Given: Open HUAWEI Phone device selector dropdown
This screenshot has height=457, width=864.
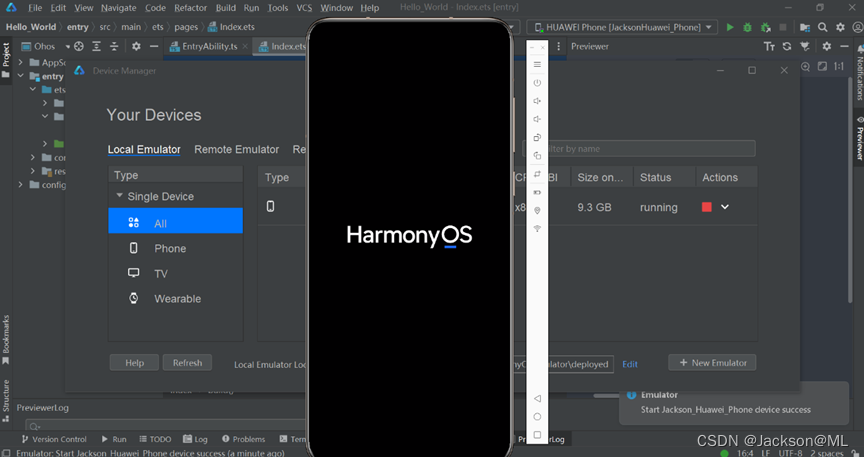Looking at the screenshot, I should [622, 27].
